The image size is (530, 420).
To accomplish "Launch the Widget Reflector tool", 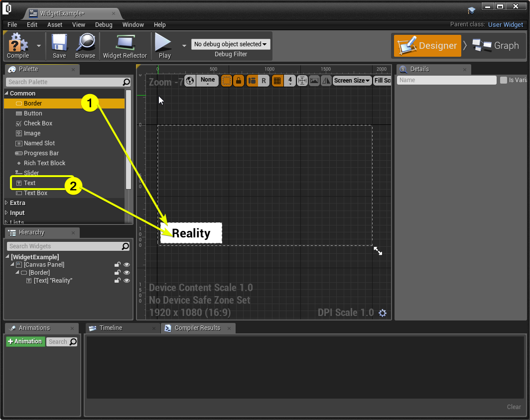I will [125, 46].
